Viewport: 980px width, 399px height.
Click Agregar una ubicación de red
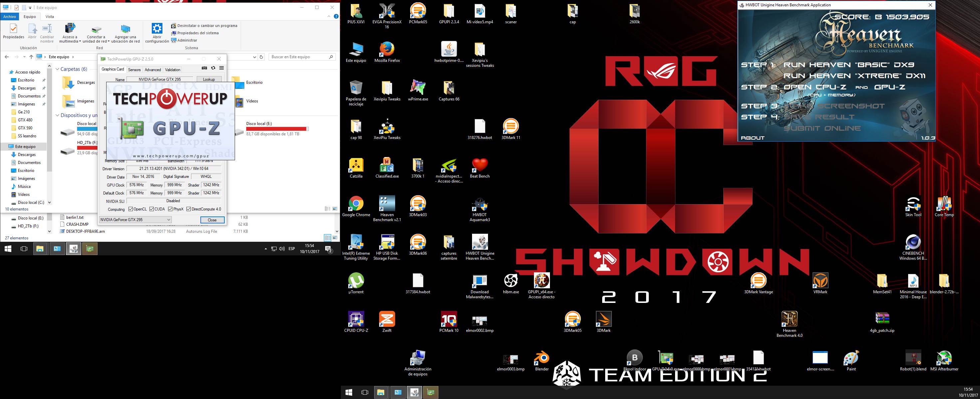click(x=125, y=34)
